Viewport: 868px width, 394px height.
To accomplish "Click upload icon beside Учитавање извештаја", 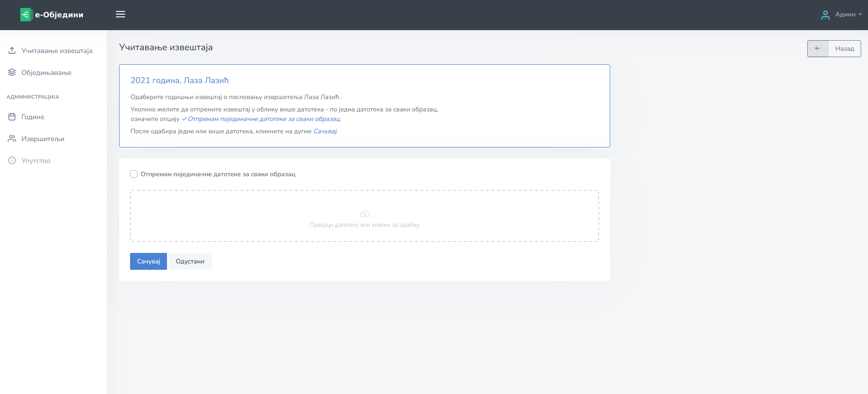I will pyautogui.click(x=12, y=50).
